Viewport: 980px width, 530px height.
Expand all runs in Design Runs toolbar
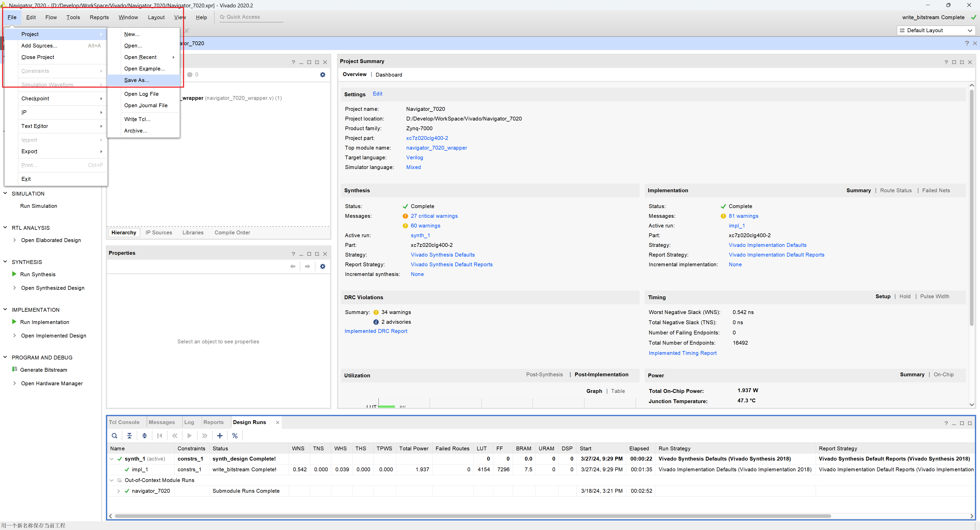144,436
